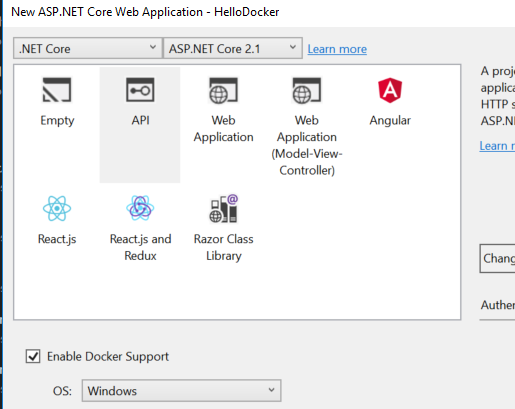
Task: Expand the ASP.NET Core 2.1 version dropdown
Action: pyautogui.click(x=233, y=48)
